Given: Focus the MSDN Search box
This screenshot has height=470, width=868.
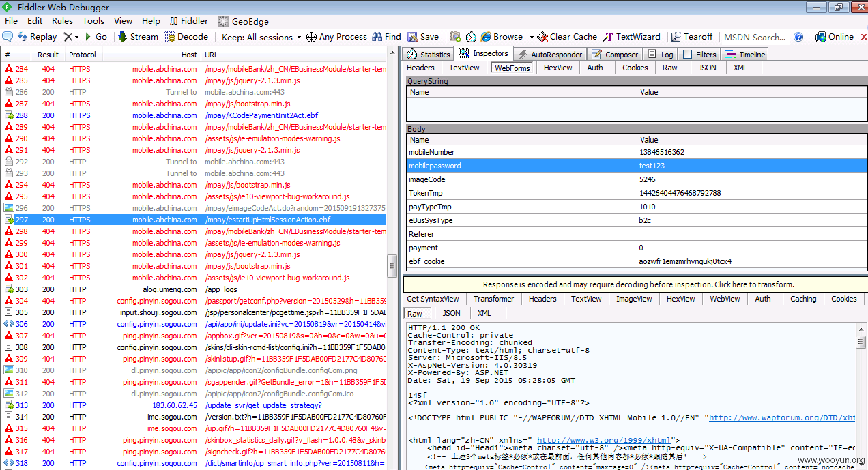Looking at the screenshot, I should 755,37.
